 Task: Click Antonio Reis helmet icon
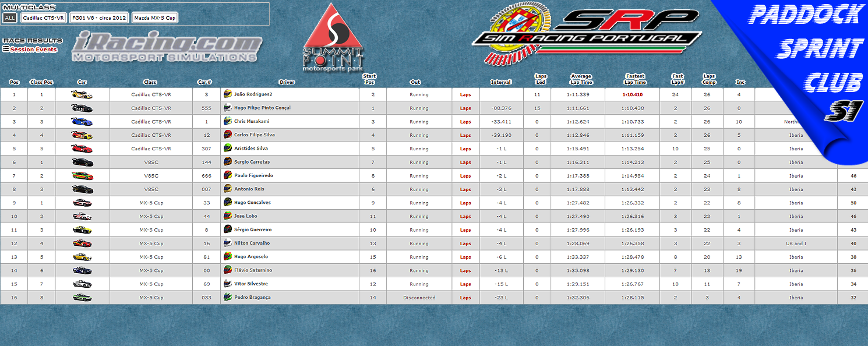(x=228, y=189)
